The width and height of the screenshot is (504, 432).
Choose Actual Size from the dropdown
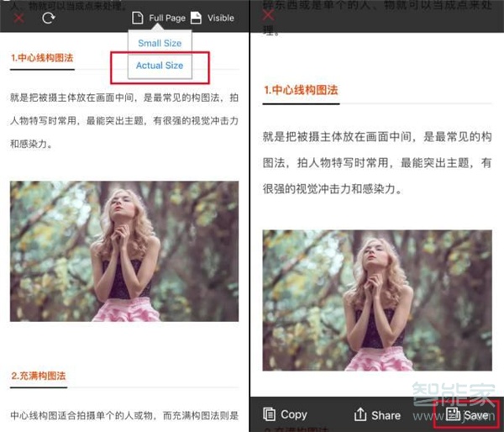[160, 66]
